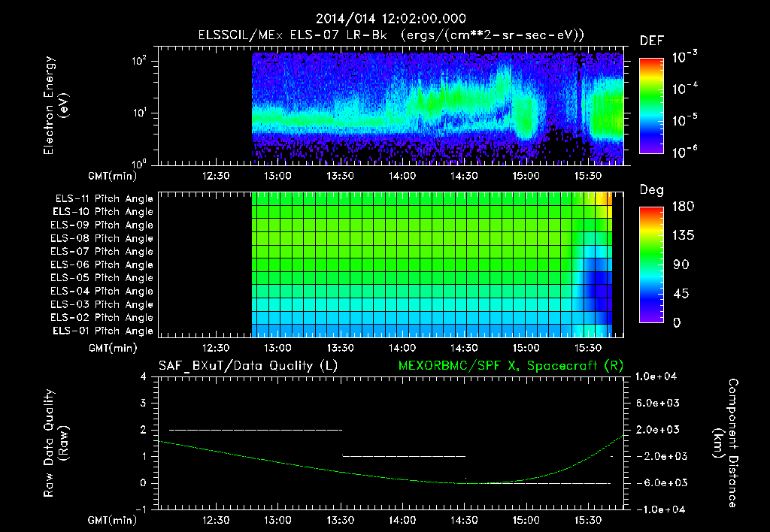The image size is (770, 532).
Task: Select the 'Raw Data Quality (Raw)' axis label
Action: [56, 443]
